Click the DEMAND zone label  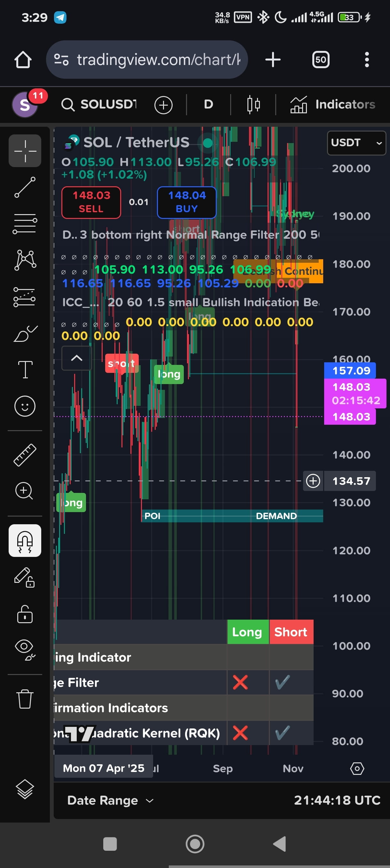point(276,516)
